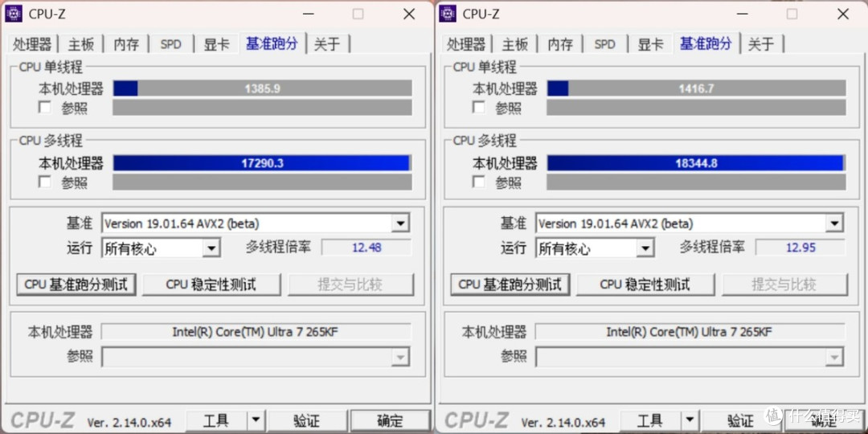Select SPD tab in right CPU-Z window
The image size is (868, 434).
pos(605,44)
